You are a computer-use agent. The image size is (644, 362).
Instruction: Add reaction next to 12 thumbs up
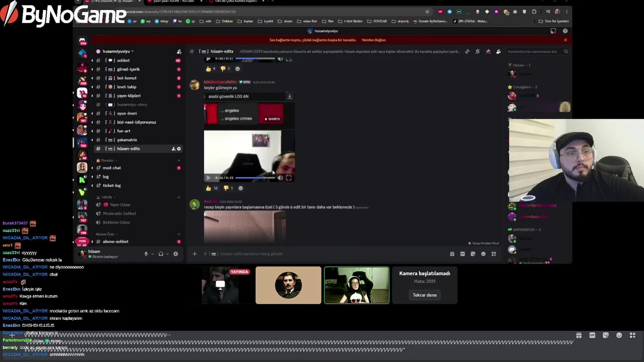240,188
